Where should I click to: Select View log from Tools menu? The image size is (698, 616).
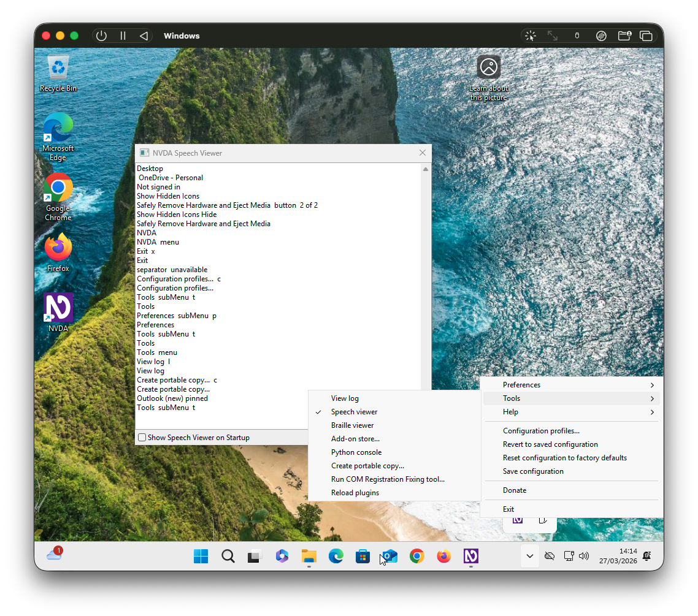pyautogui.click(x=345, y=398)
